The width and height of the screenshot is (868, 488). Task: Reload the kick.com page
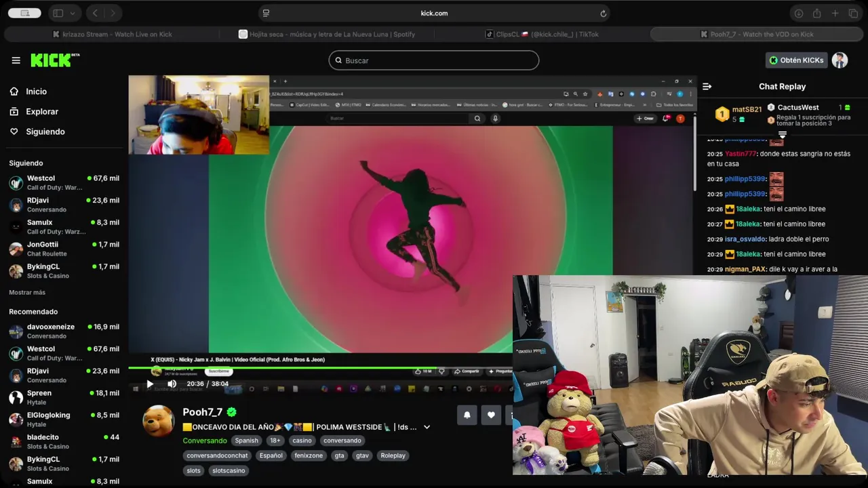coord(603,13)
